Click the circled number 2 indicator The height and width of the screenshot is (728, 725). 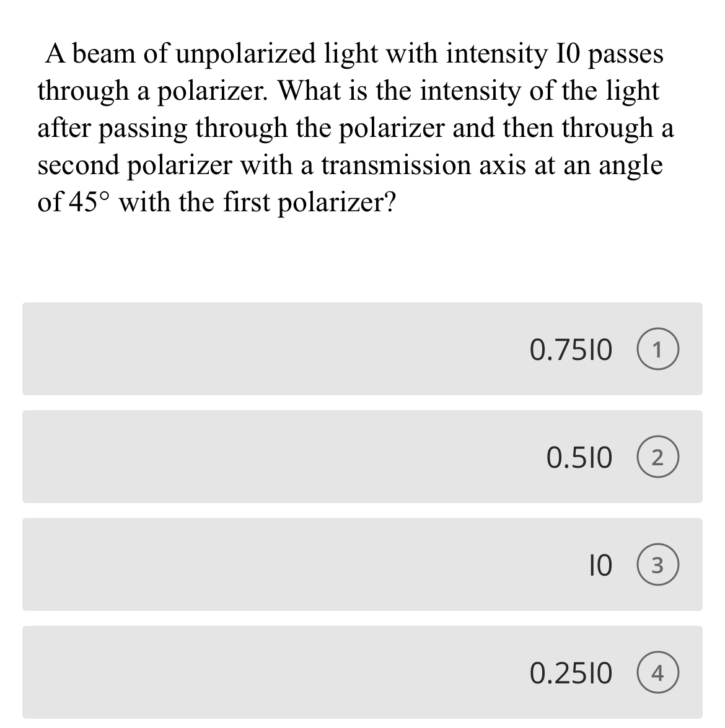click(x=659, y=457)
